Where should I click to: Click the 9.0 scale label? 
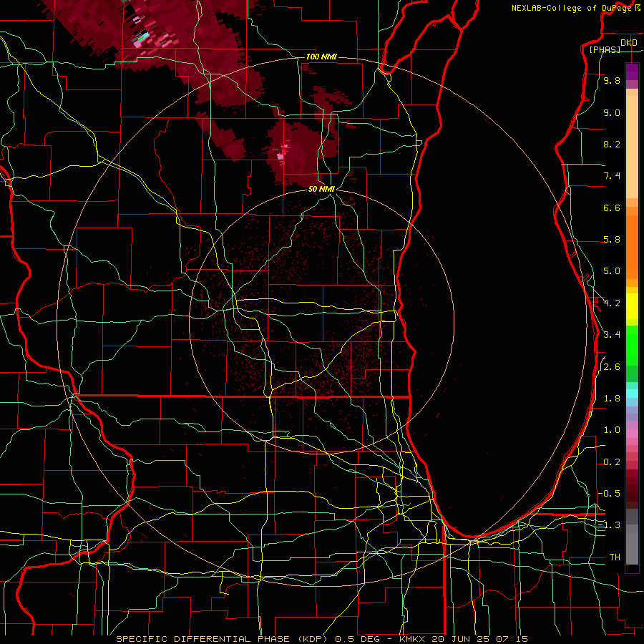[x=612, y=112]
